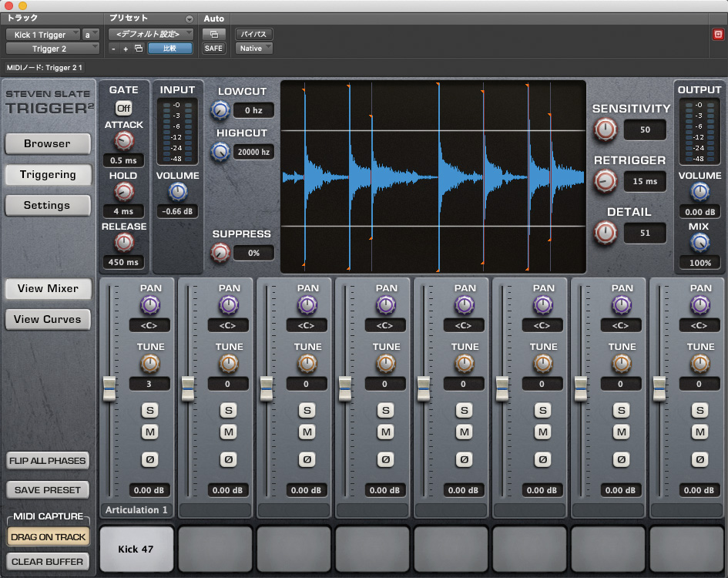The height and width of the screenshot is (578, 728).
Task: Click the gate ATTACK knob
Action: click(x=124, y=141)
